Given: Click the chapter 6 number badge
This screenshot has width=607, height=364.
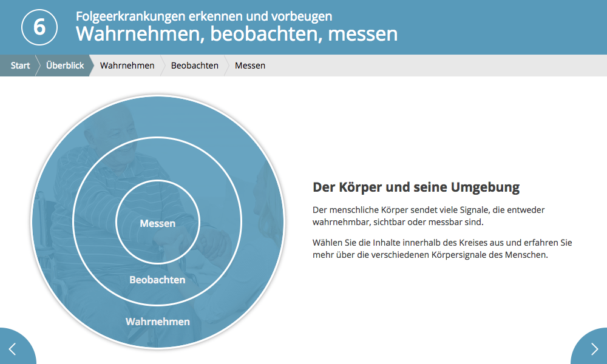Looking at the screenshot, I should tap(39, 27).
